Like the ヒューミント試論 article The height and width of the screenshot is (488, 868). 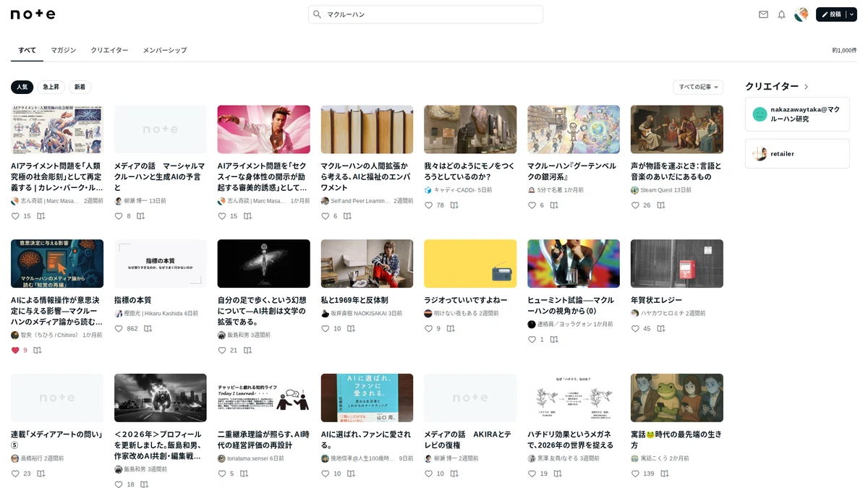point(532,339)
